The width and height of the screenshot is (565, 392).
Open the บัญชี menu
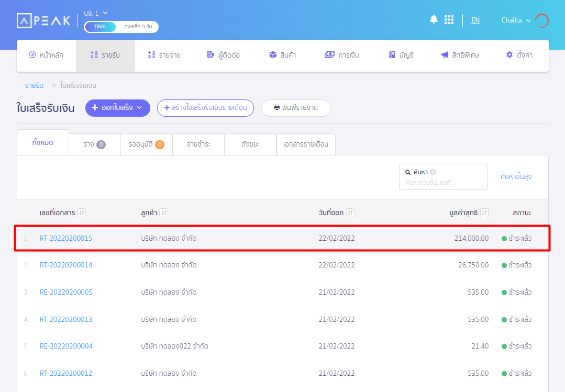401,55
